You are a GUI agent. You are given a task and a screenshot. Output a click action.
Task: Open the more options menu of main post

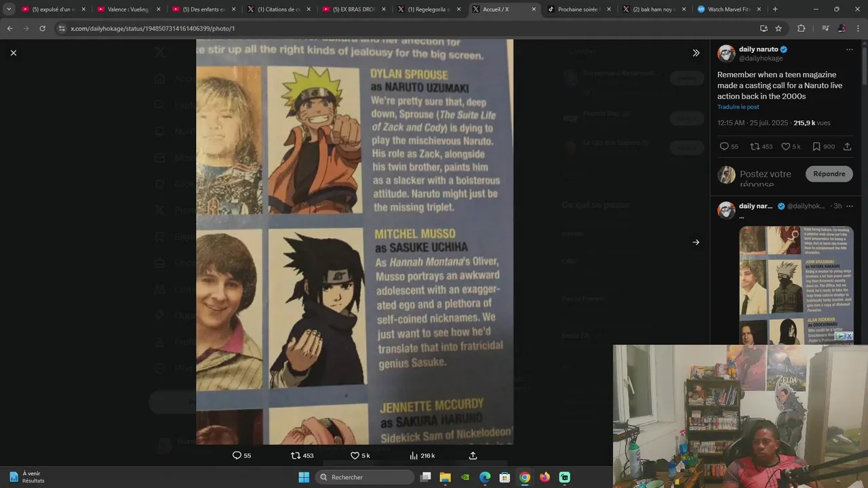849,49
